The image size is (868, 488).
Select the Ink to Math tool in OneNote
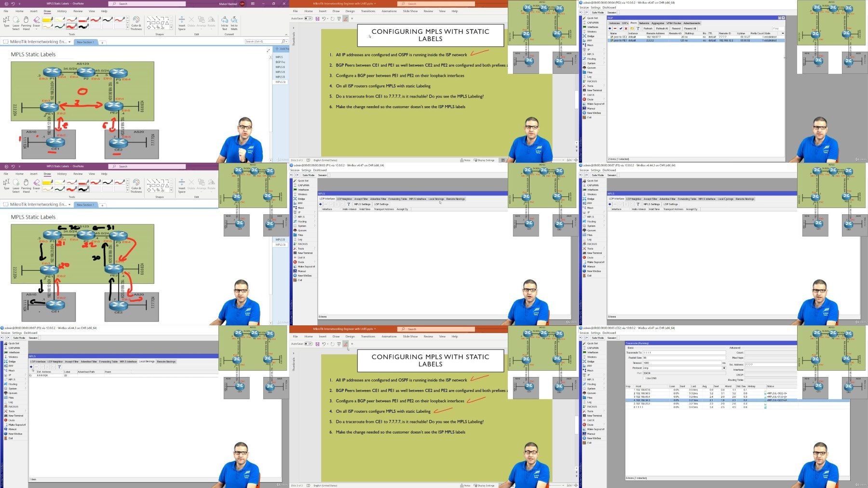click(x=234, y=23)
